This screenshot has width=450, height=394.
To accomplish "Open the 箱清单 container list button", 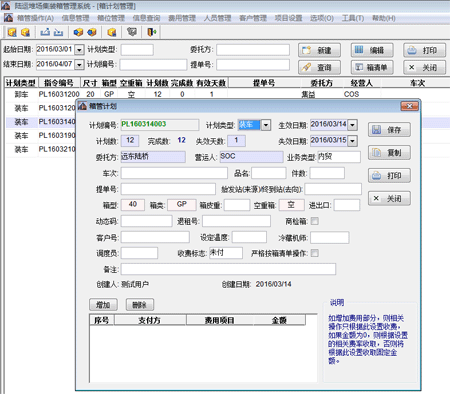I will [x=372, y=67].
